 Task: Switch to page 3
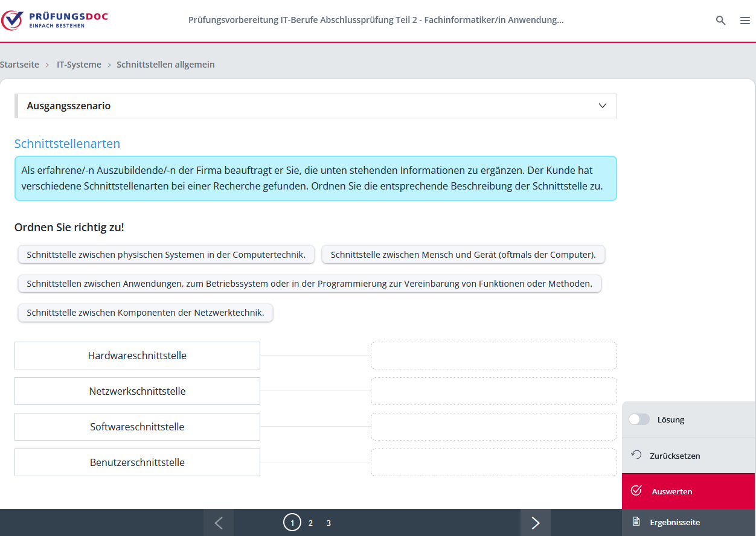click(328, 523)
